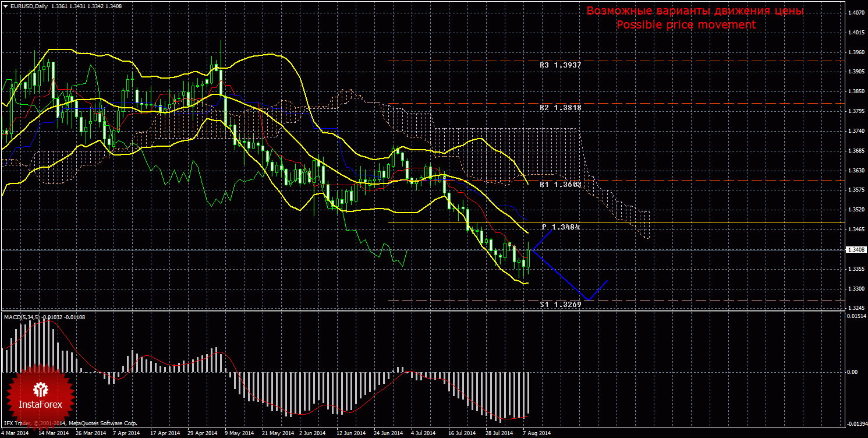Viewport: 868px width, 438px height.
Task: Click the 1.3685 level on the price scale
Action: point(857,151)
